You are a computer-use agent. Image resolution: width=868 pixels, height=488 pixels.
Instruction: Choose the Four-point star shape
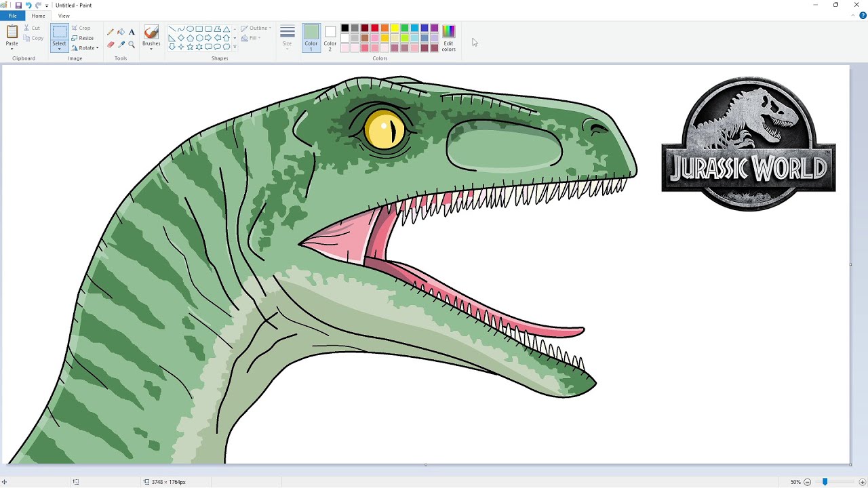pyautogui.click(x=181, y=47)
